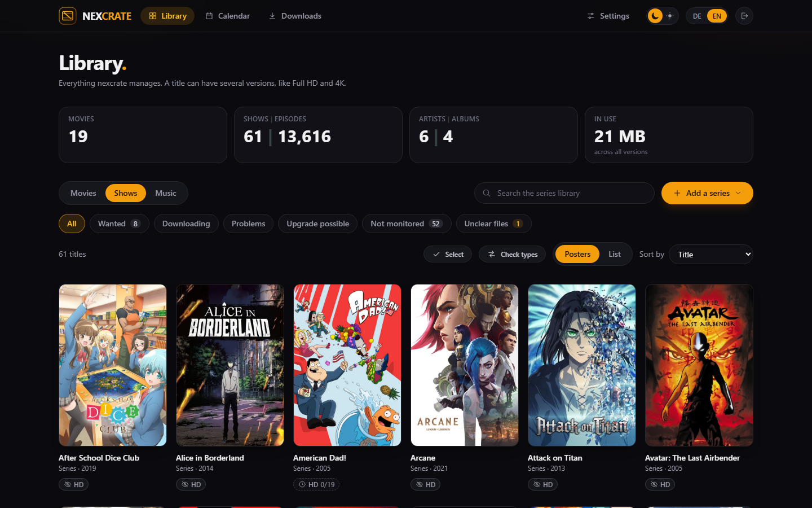Filter by Downloading titles
The image size is (812, 508).
point(186,224)
